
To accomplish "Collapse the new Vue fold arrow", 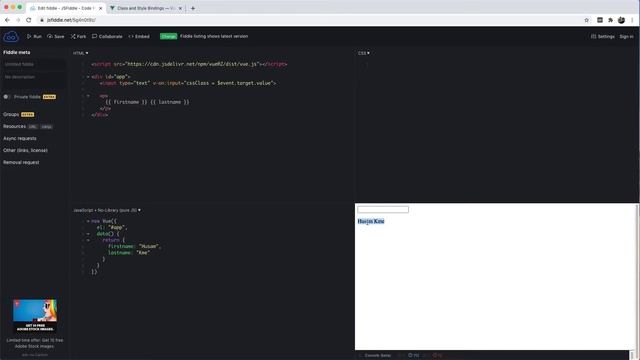I will point(88,221).
